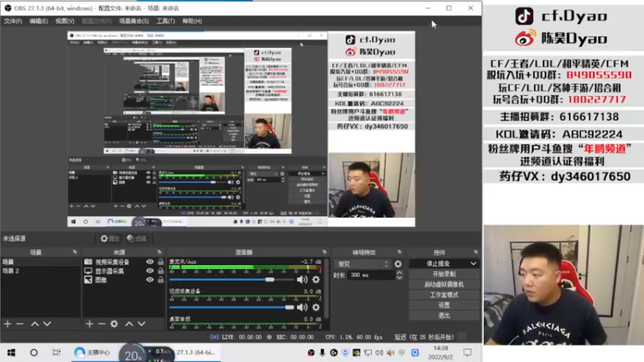Open source 属性 properties with gear icon
The image size is (644, 362).
tap(110, 238)
